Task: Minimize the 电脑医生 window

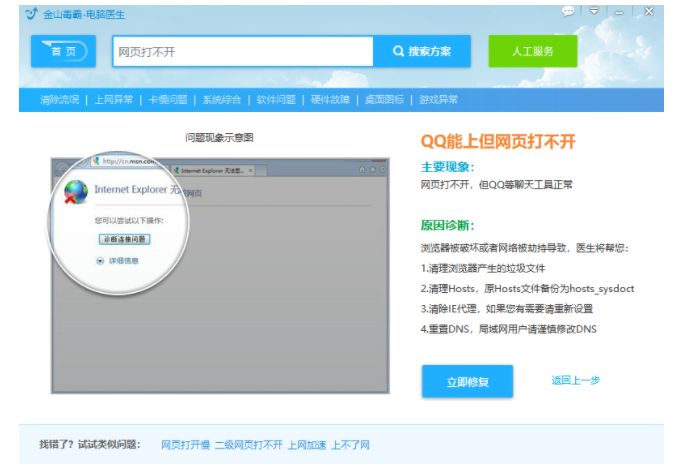Action: click(621, 11)
